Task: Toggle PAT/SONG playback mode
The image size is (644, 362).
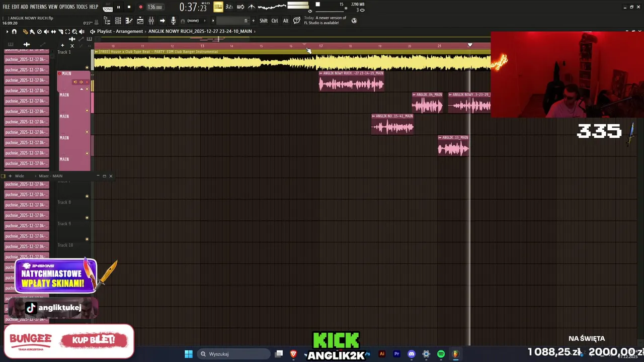Action: [x=108, y=8]
